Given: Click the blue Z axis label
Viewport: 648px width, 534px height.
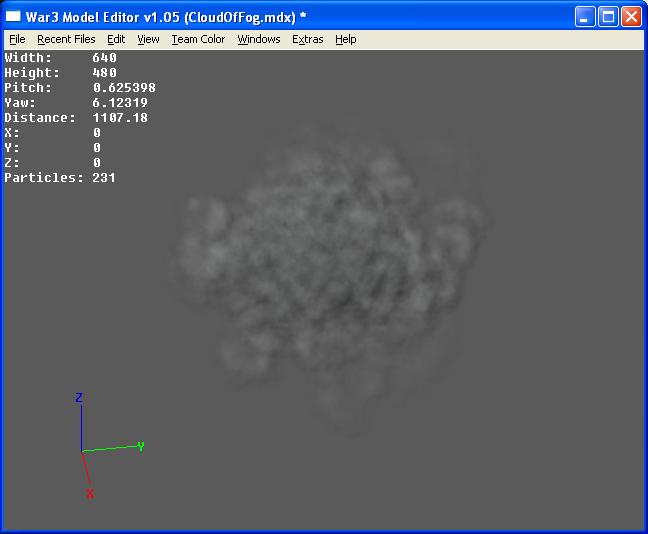Looking at the screenshot, I should point(79,398).
